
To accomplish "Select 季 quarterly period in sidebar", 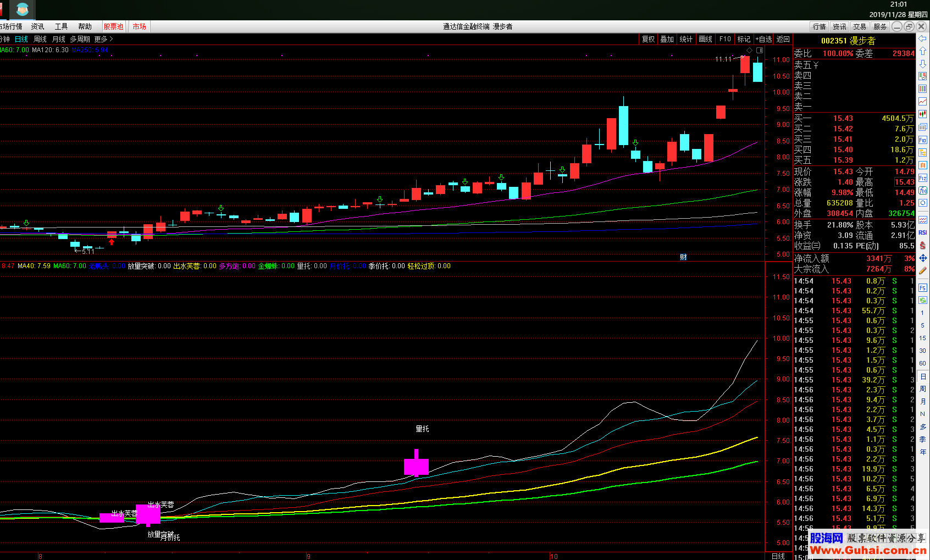I will point(922,439).
